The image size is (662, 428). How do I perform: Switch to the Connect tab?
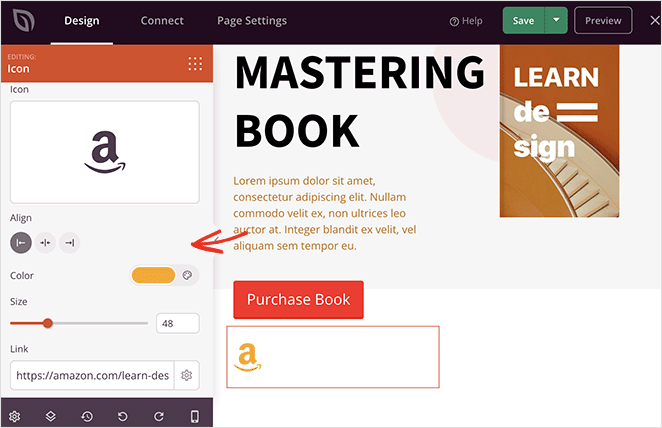click(x=162, y=21)
